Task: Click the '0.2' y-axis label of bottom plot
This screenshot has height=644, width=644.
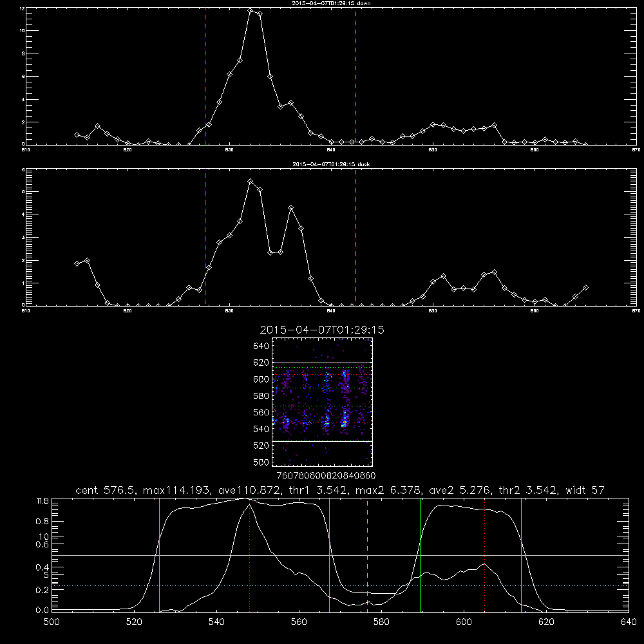Action: pos(43,590)
